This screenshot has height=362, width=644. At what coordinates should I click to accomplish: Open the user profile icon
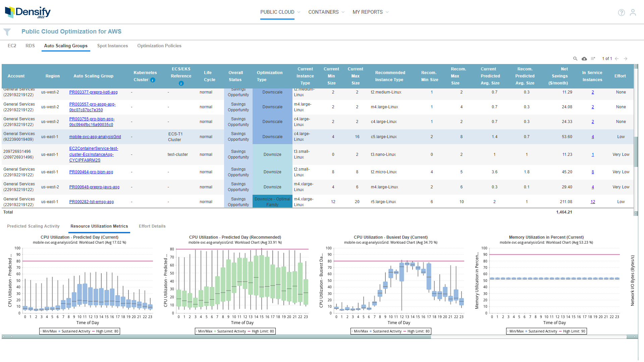pyautogui.click(x=633, y=12)
